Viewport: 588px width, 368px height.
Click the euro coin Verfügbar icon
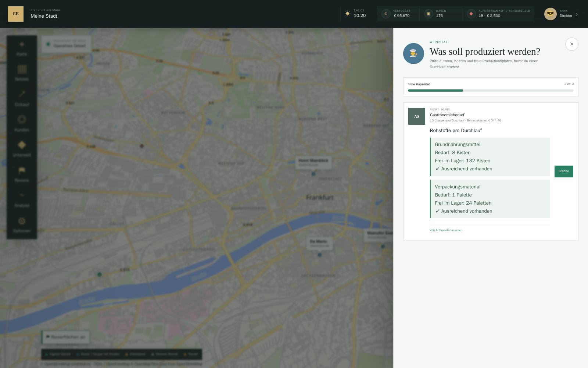coord(386,14)
